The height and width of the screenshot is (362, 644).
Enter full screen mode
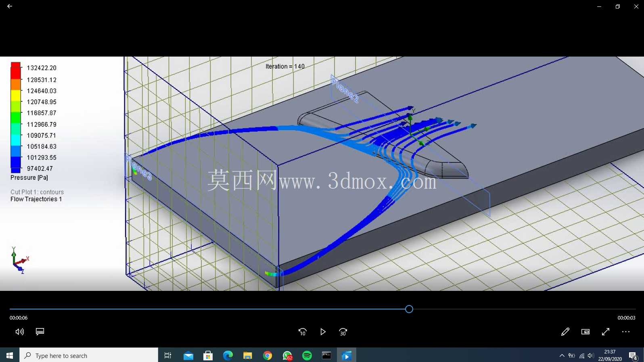(x=606, y=332)
